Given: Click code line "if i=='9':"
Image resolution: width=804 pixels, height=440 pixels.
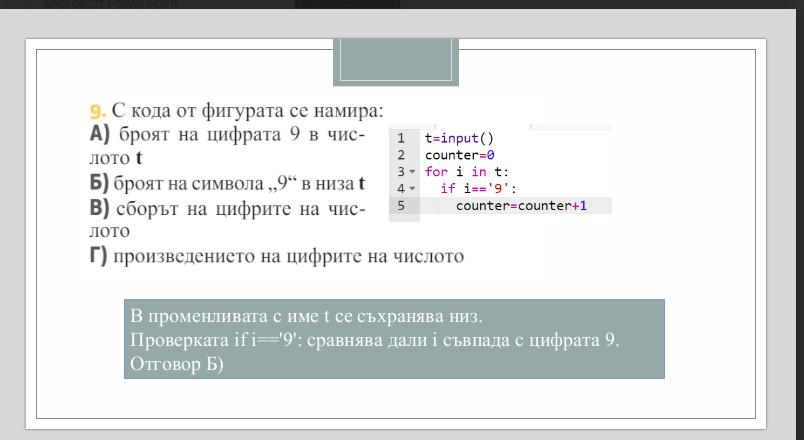Looking at the screenshot, I should coord(478,189).
